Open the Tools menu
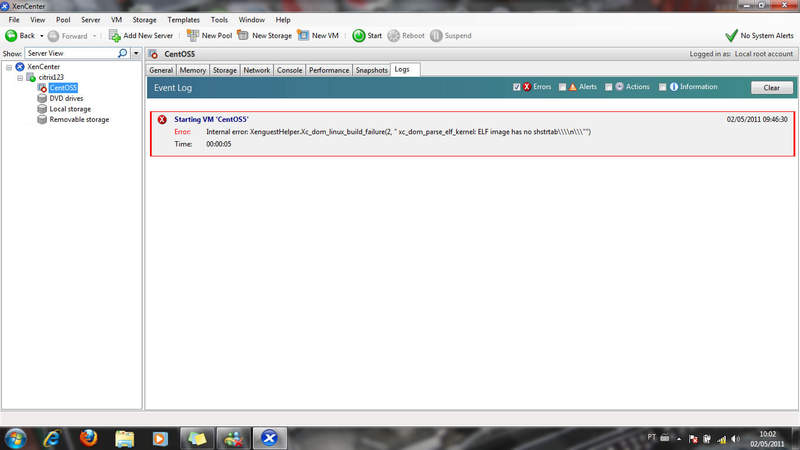Image resolution: width=800 pixels, height=450 pixels. (x=219, y=20)
